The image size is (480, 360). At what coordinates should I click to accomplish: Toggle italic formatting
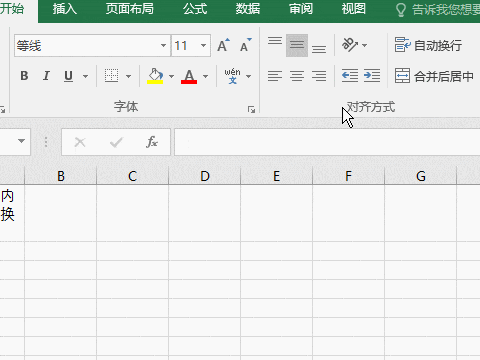pos(46,76)
